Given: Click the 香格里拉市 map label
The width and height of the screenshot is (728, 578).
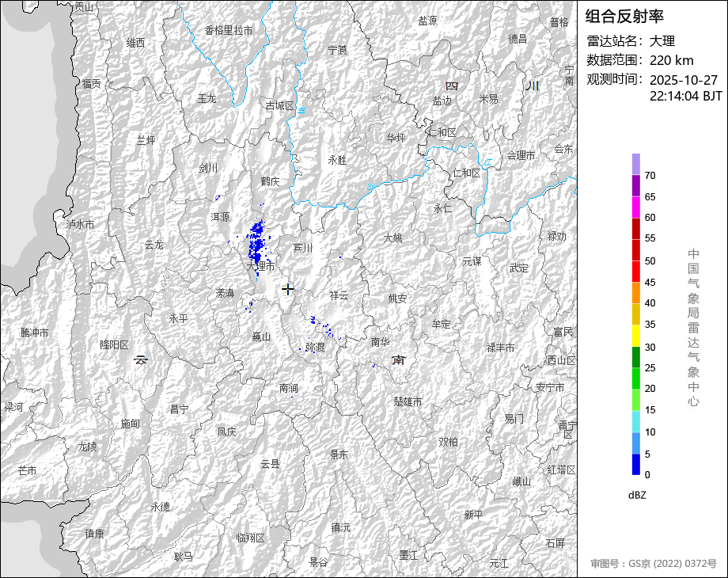Looking at the screenshot, I should point(229,31).
